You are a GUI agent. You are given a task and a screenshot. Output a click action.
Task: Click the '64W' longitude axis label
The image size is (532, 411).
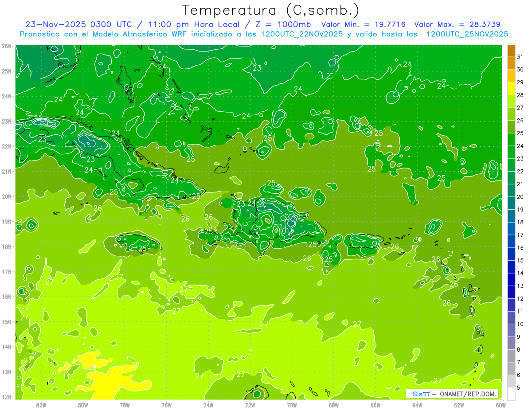pyautogui.click(x=417, y=405)
